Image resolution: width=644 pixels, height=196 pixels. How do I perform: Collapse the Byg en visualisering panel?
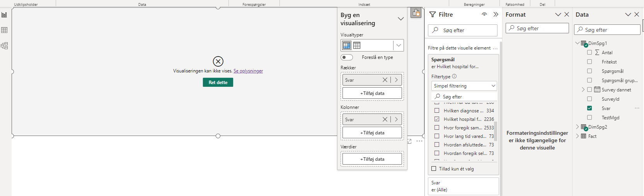(x=401, y=19)
